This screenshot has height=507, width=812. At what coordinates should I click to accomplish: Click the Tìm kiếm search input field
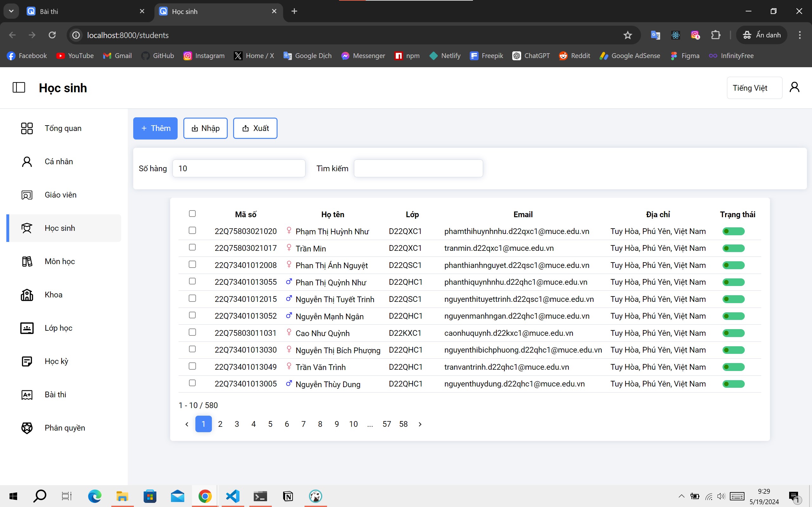[418, 168]
